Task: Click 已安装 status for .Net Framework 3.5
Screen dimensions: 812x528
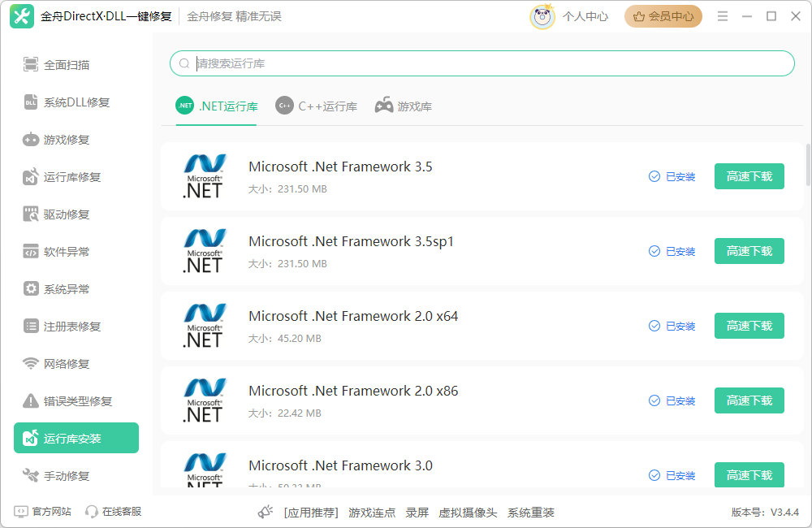Action: click(672, 176)
